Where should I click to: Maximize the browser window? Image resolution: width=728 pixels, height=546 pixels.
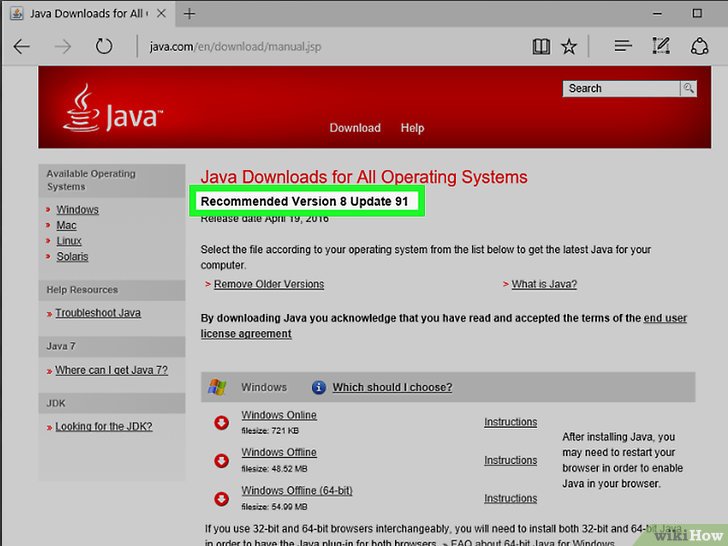(697, 13)
